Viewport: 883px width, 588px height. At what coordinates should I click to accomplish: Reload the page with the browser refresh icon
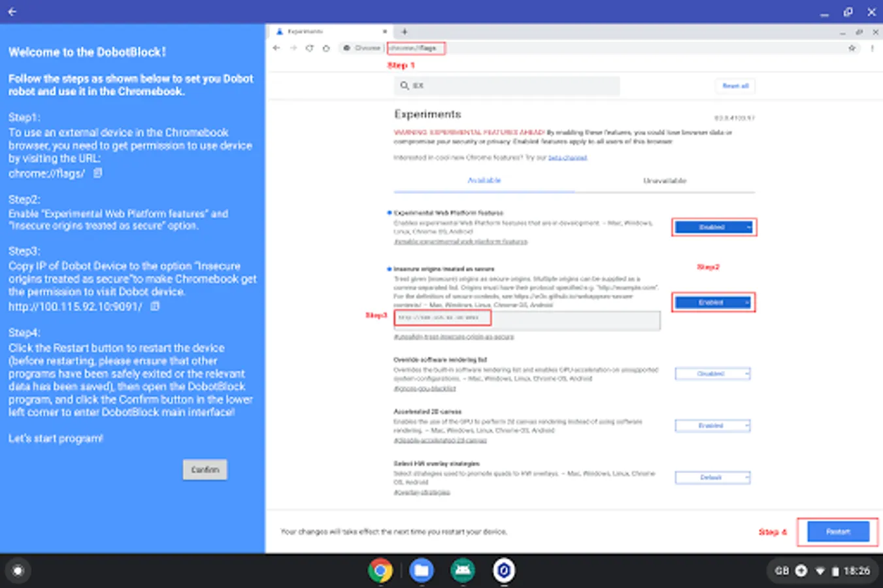(x=309, y=48)
